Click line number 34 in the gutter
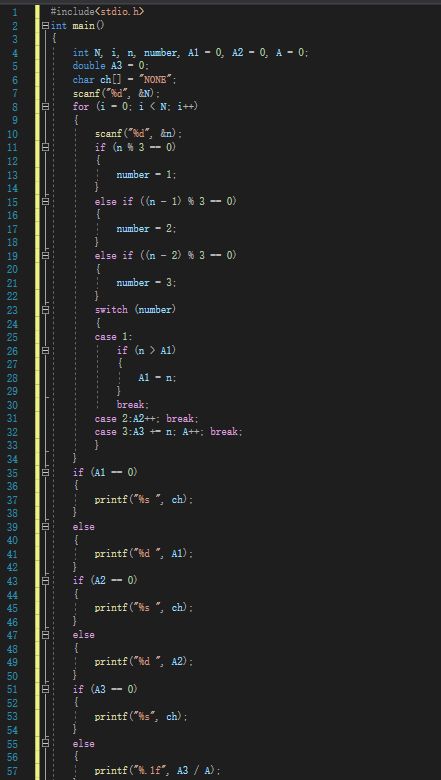Image resolution: width=441 pixels, height=780 pixels. pyautogui.click(x=12, y=459)
